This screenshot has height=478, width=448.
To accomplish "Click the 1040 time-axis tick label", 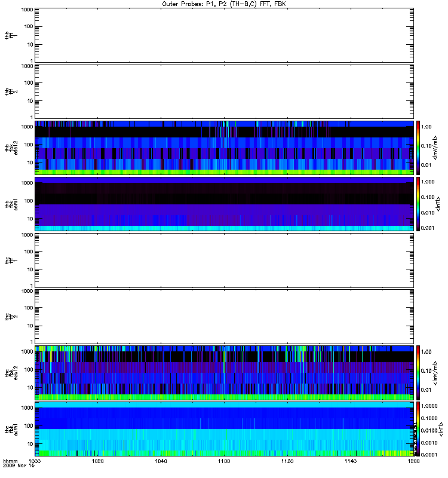I will pos(161,461).
